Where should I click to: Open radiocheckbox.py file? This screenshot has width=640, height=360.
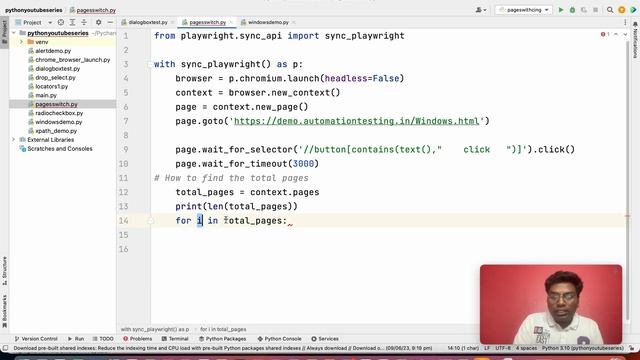click(59, 113)
